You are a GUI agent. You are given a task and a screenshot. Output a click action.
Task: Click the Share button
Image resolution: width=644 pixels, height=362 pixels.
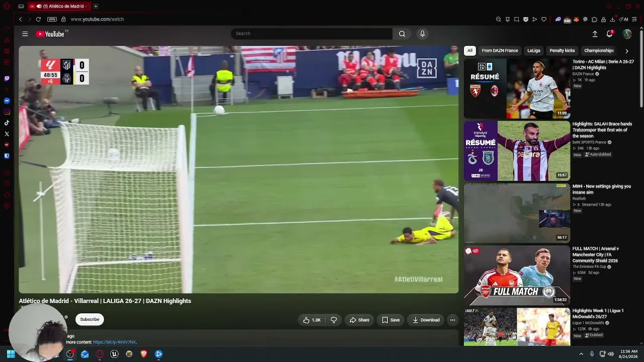click(x=360, y=320)
